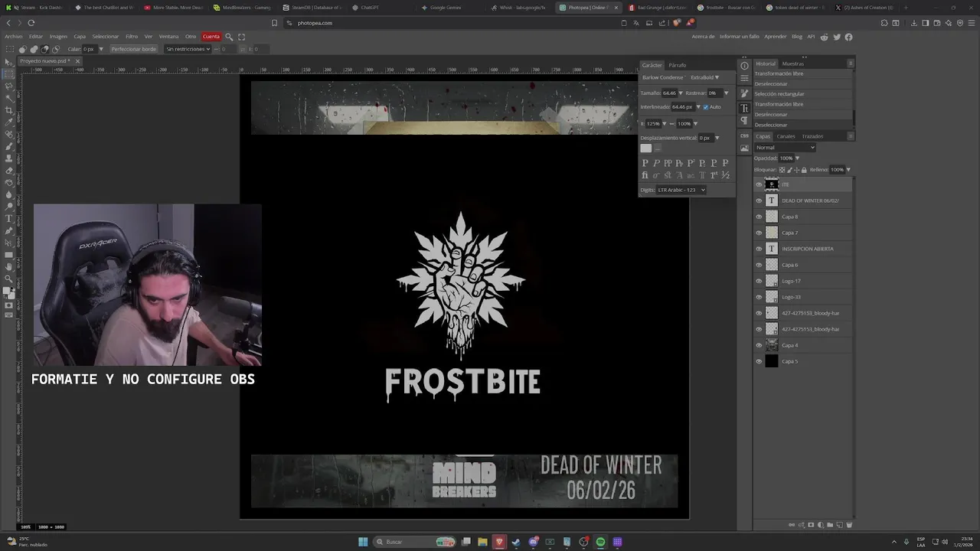Select the Crop tool
The width and height of the screenshot is (980, 551).
[x=9, y=110]
